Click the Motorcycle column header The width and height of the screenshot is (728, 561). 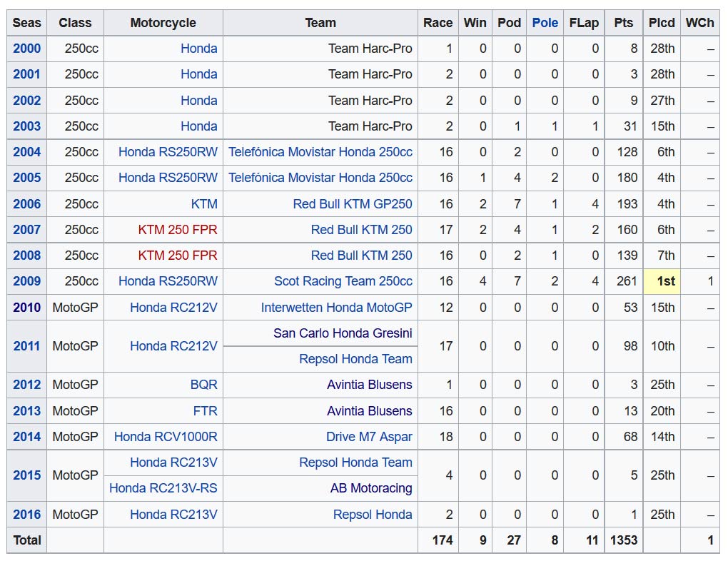pyautogui.click(x=163, y=23)
